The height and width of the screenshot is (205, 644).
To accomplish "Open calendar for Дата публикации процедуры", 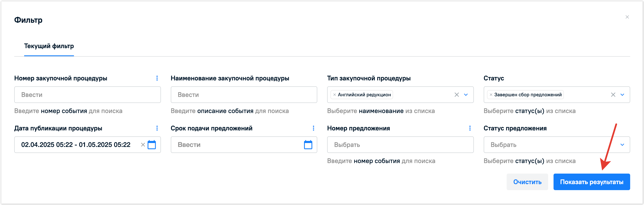I will click(152, 145).
